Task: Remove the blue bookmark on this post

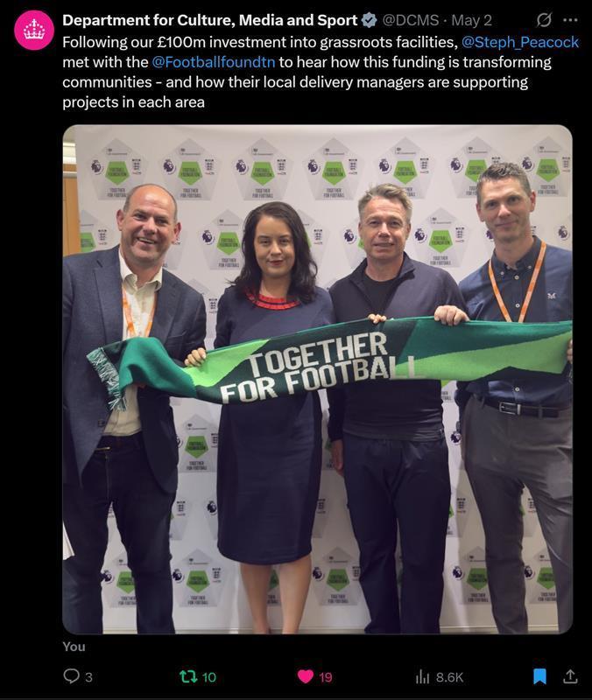Action: click(x=539, y=676)
